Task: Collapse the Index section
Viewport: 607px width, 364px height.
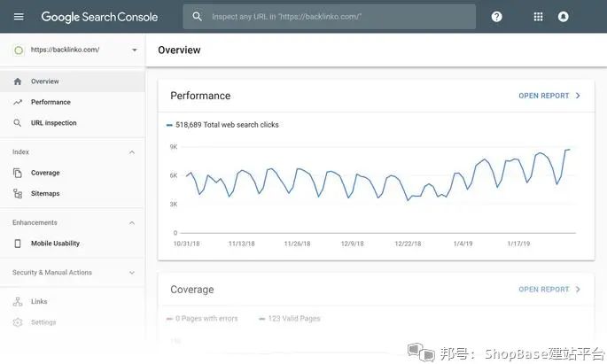Action: (x=132, y=152)
